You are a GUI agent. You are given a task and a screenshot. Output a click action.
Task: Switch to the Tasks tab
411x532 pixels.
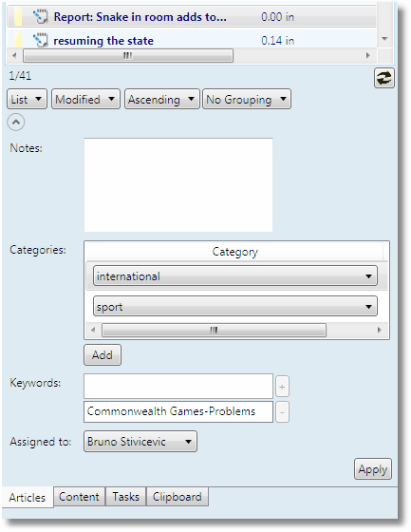coord(126,497)
